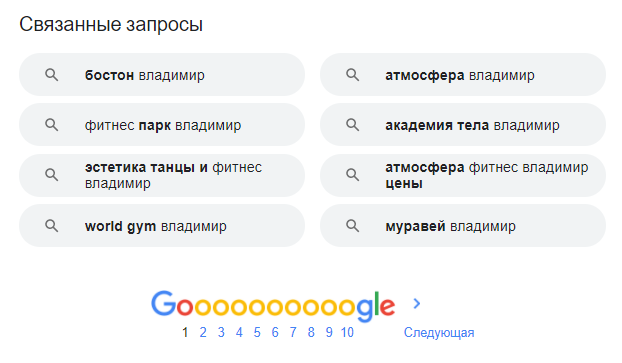Select related query бостон владимир
Viewport: 622px width, 363px height.
[x=162, y=75]
